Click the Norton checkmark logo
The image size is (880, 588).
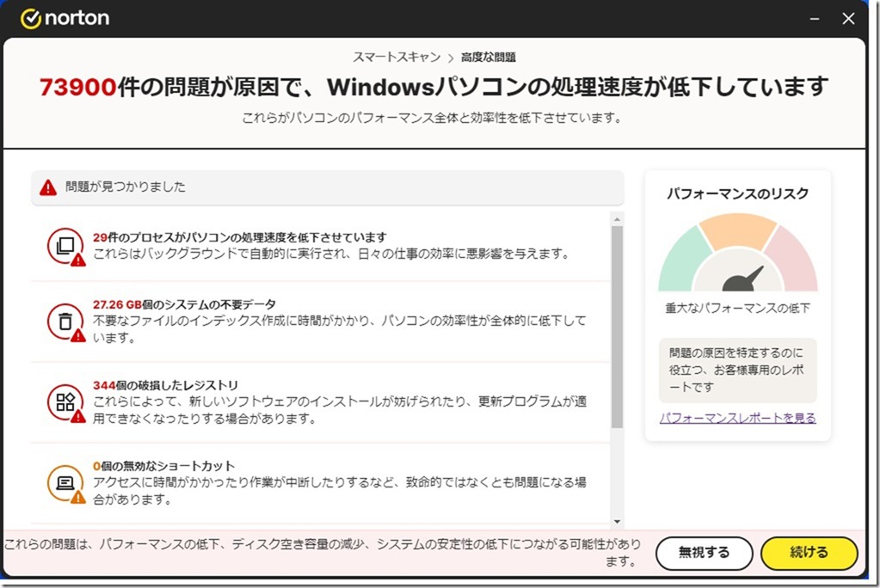(x=31, y=19)
